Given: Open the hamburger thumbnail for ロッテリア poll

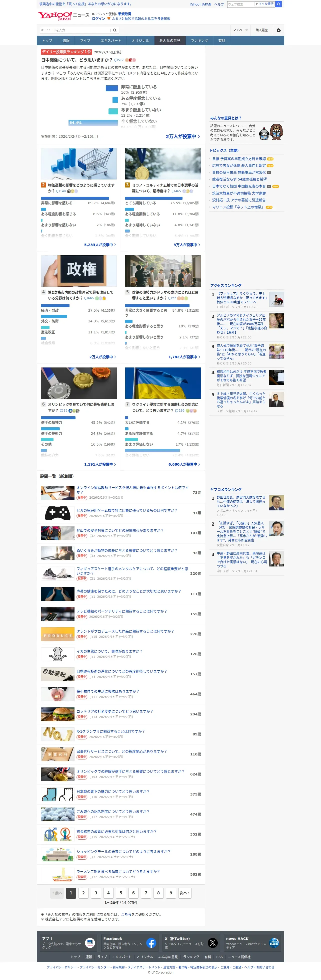Looking at the screenshot, I should [x=58, y=714].
